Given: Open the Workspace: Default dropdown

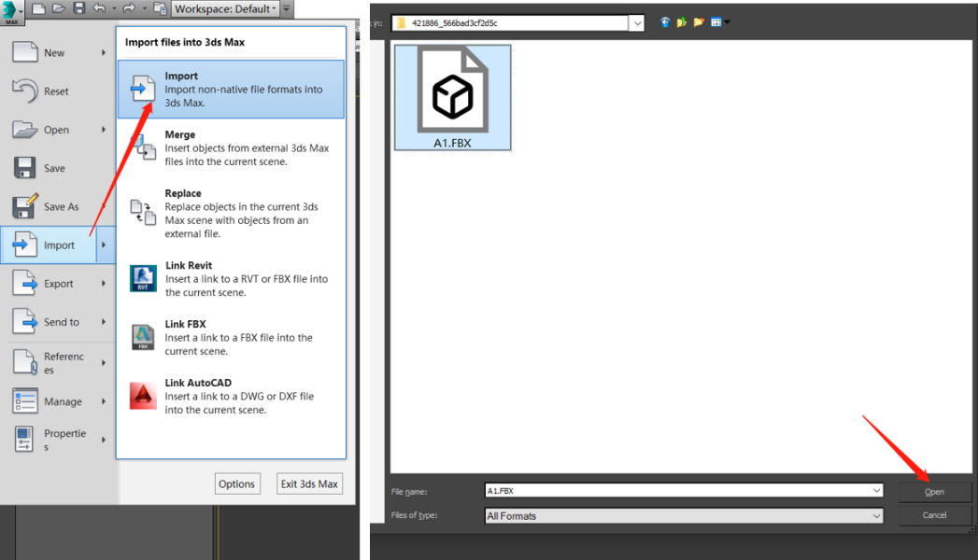Looking at the screenshot, I should (x=225, y=8).
